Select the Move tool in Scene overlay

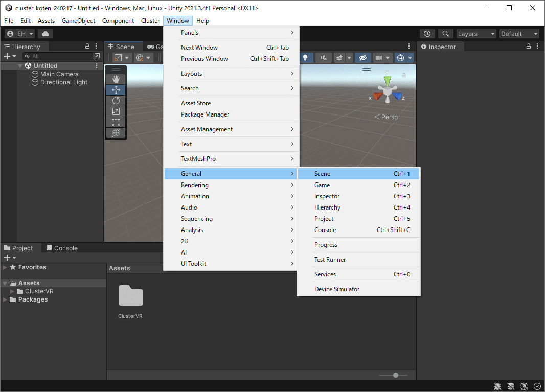(x=116, y=90)
